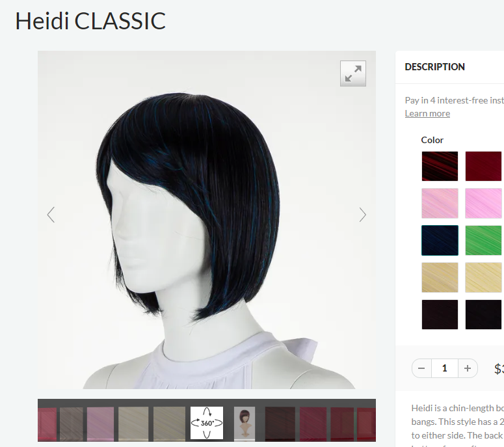Show next product image

click(363, 215)
